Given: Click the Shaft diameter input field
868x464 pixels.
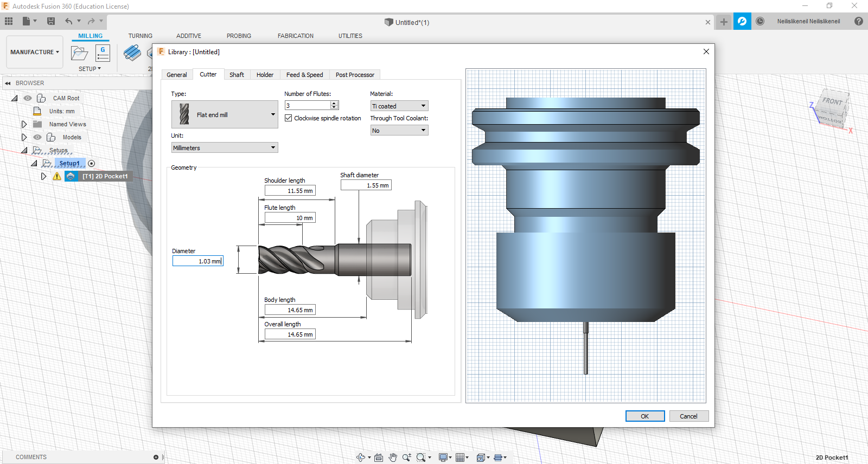Looking at the screenshot, I should point(366,185).
